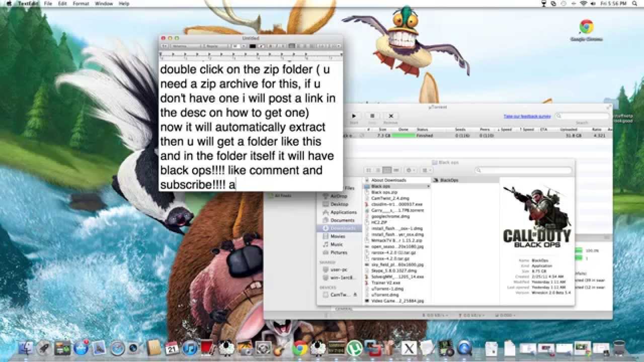Image resolution: width=644 pixels, height=362 pixels.
Task: Switch Finder to column view
Action: (387, 170)
